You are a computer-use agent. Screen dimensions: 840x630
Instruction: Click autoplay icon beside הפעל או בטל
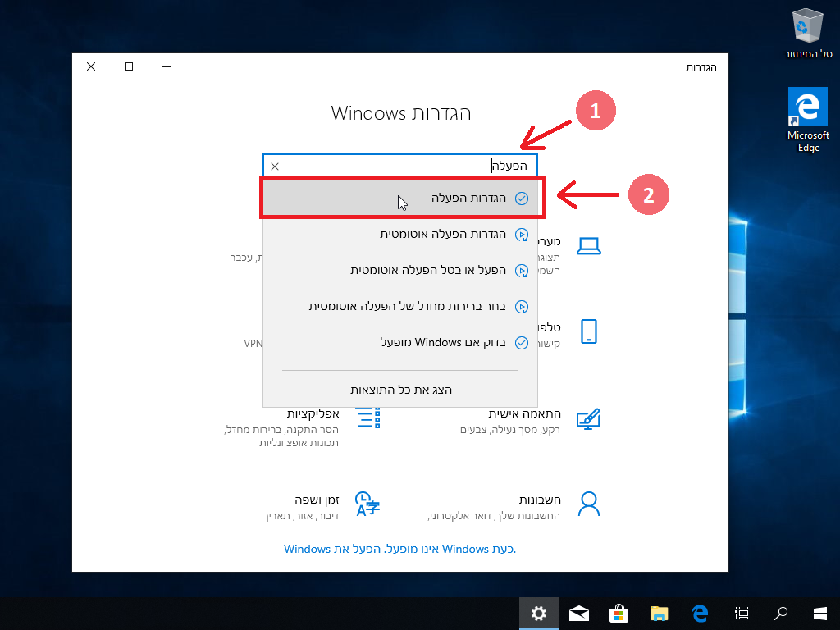pyautogui.click(x=521, y=271)
